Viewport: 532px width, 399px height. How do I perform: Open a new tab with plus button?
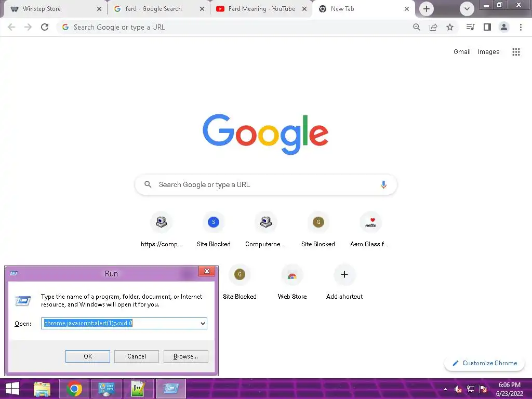[427, 9]
